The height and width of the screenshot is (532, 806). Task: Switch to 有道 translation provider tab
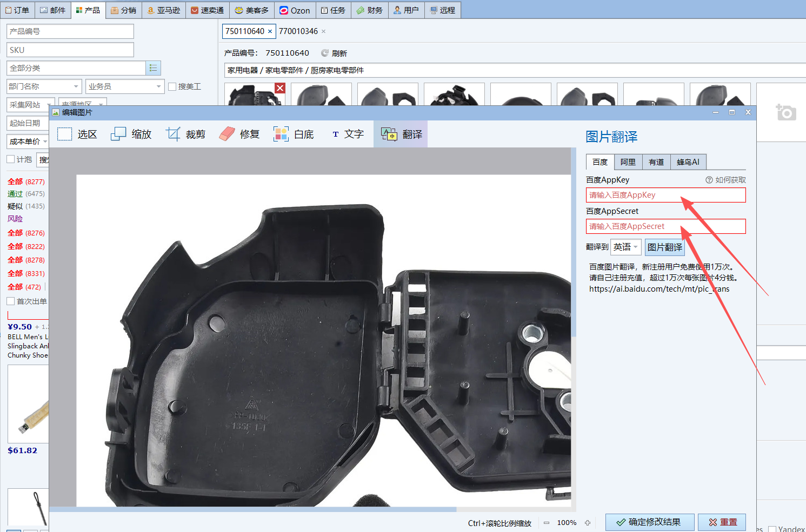click(656, 162)
